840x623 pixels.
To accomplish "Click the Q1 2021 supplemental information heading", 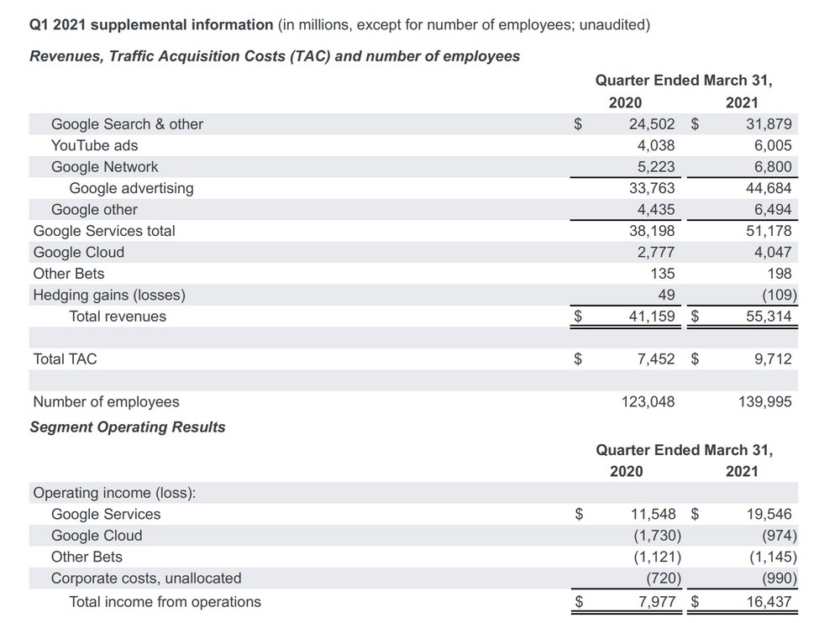I will 153,24.
